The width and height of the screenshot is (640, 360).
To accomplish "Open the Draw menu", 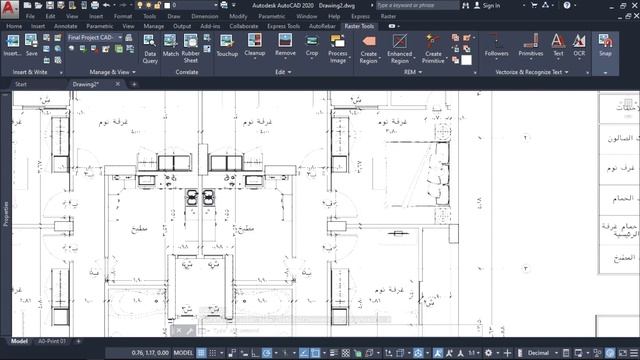I will [x=173, y=16].
